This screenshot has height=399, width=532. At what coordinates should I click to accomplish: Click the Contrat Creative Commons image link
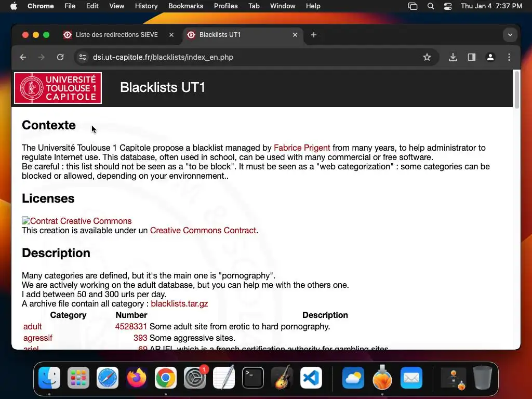click(77, 221)
